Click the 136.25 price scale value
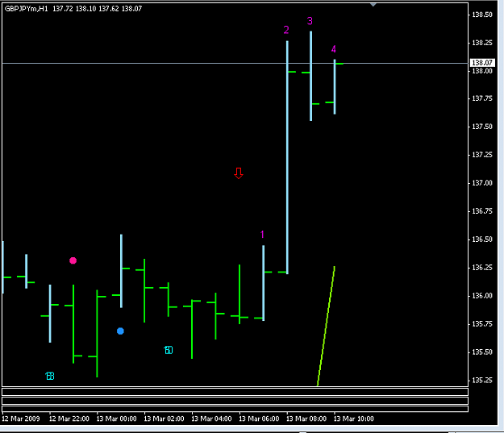This screenshot has height=433, width=504. [481, 268]
